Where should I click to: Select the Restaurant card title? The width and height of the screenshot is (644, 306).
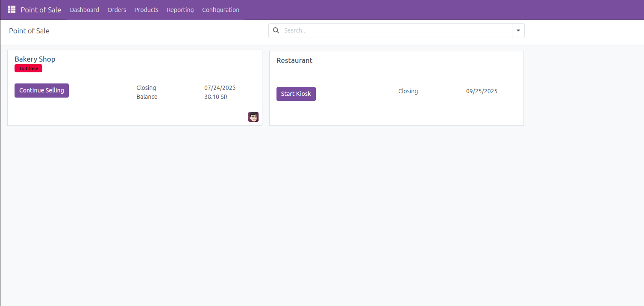[294, 60]
